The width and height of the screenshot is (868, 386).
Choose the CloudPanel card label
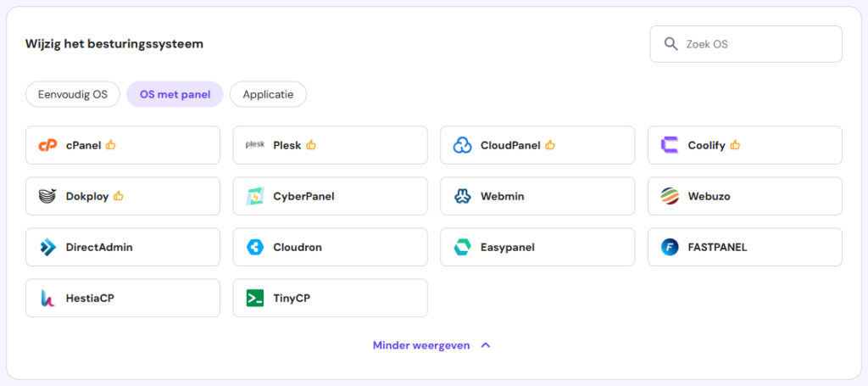click(x=510, y=146)
